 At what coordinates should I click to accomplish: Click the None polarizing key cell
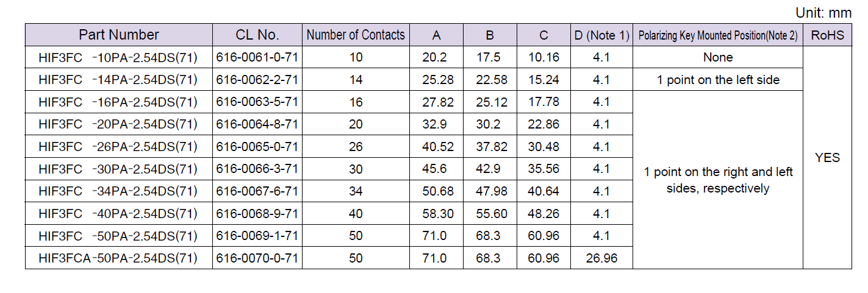pyautogui.click(x=718, y=57)
